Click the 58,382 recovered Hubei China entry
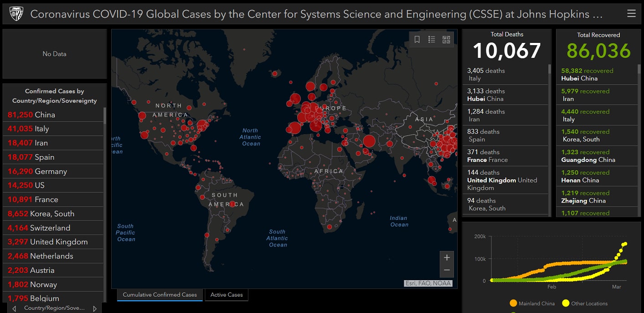The image size is (644, 313). click(x=598, y=74)
